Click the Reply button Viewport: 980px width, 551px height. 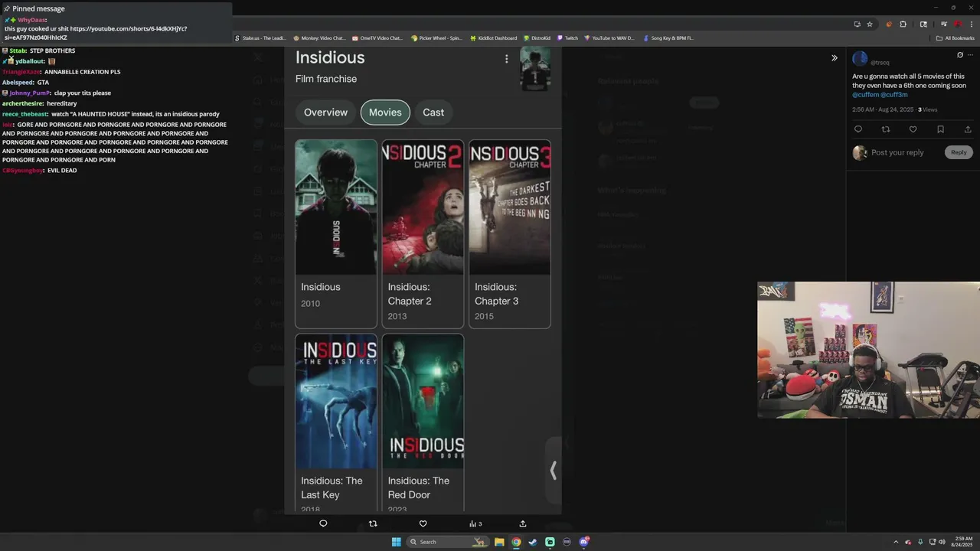tap(959, 152)
